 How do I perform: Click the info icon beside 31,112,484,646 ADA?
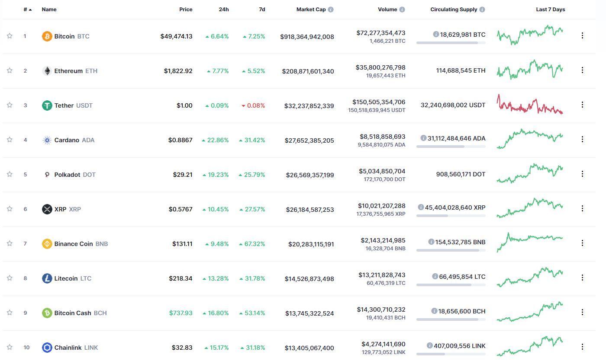(x=423, y=138)
